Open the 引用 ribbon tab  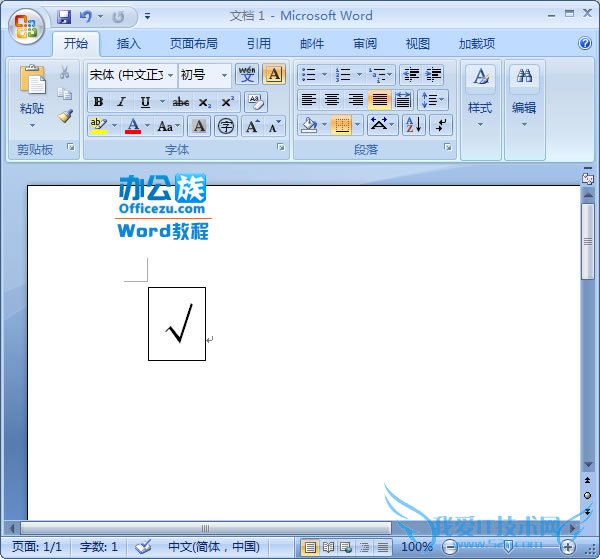click(259, 44)
